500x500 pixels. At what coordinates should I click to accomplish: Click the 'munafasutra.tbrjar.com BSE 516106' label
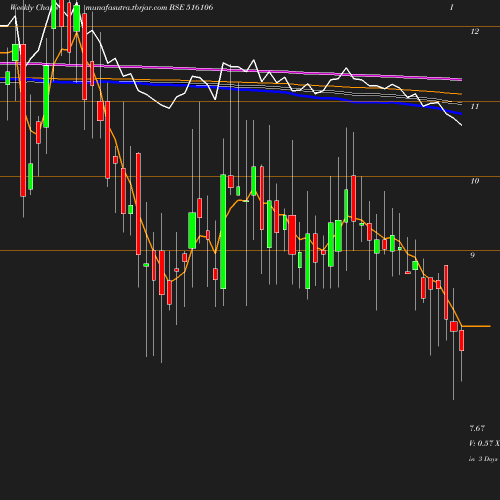[150, 7]
